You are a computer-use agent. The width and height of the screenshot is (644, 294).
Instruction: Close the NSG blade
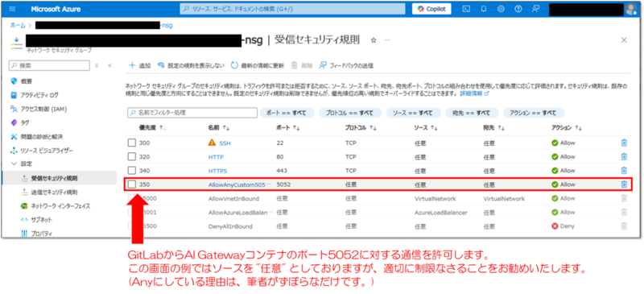pyautogui.click(x=624, y=40)
